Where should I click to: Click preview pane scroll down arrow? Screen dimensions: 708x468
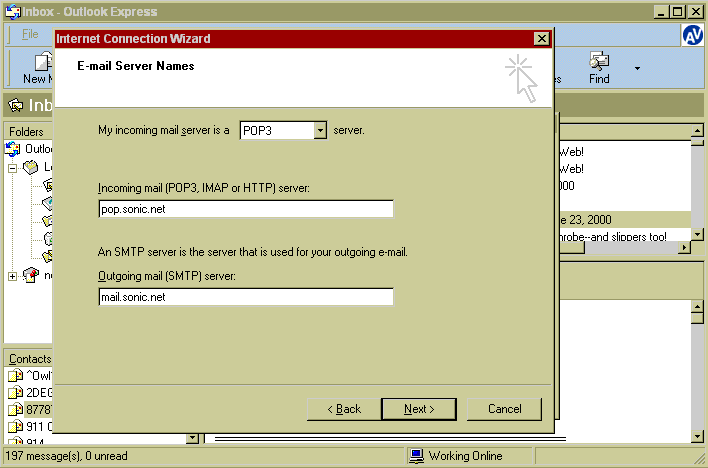tap(697, 436)
